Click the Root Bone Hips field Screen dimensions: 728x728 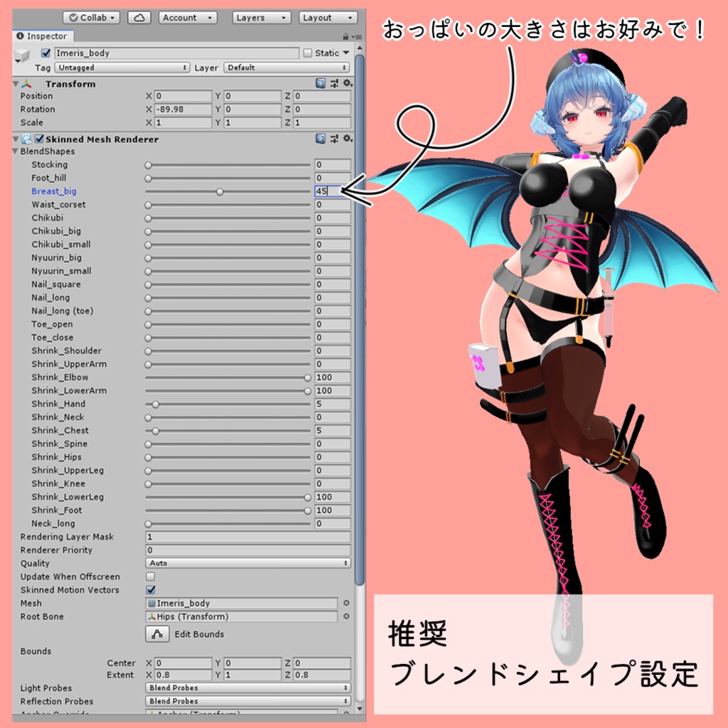pos(242,616)
